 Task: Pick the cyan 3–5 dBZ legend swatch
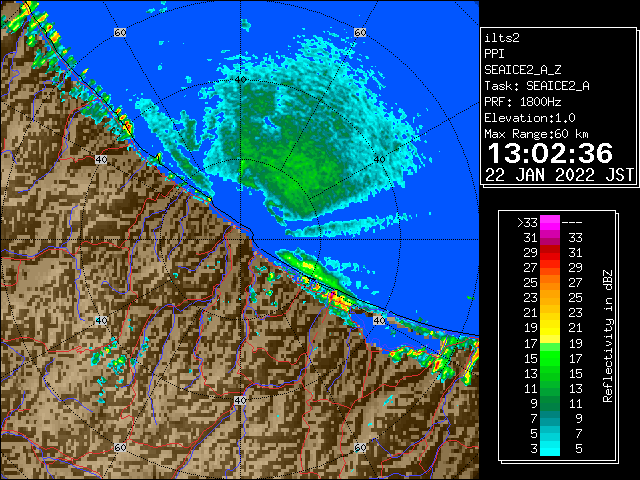tap(550, 448)
